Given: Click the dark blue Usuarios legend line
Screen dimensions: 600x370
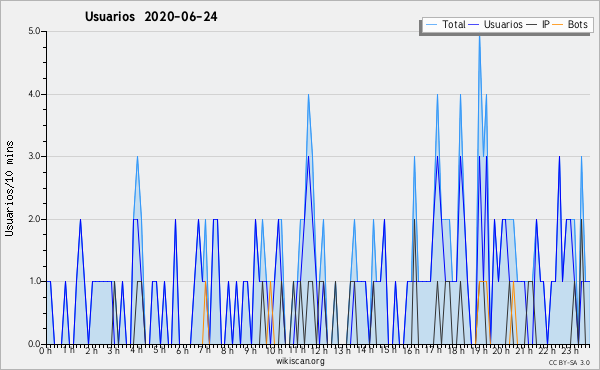Looking at the screenshot, I should click(x=474, y=25).
